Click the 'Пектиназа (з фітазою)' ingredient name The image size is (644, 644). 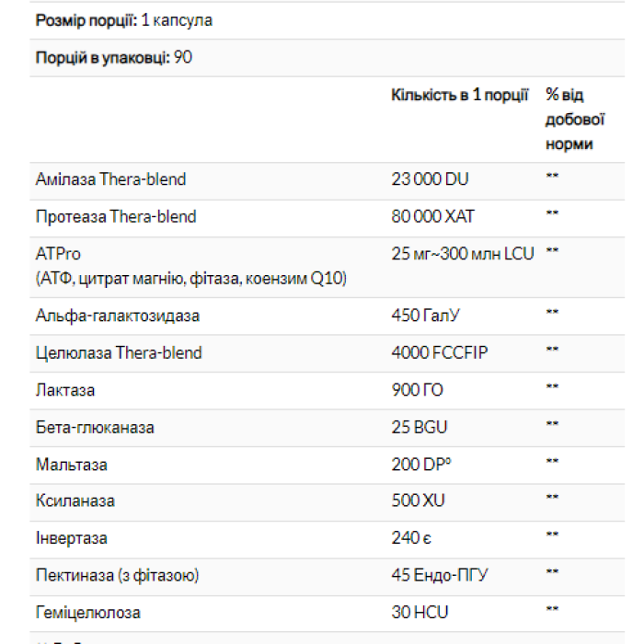(x=117, y=575)
